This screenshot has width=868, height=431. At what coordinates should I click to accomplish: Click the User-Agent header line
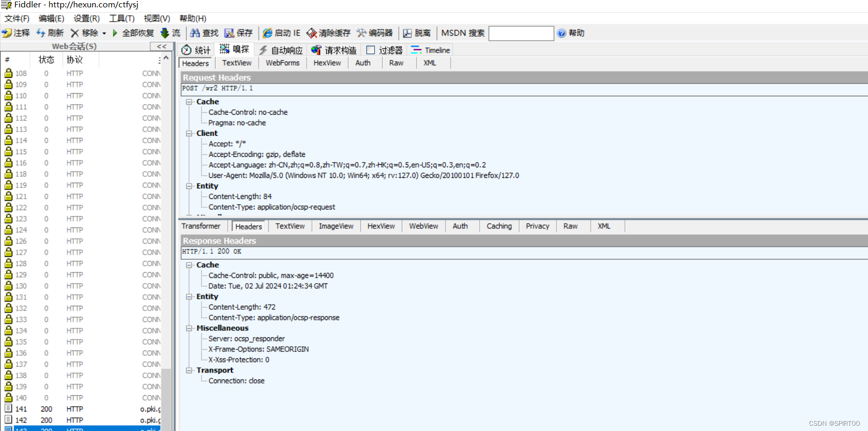click(364, 175)
